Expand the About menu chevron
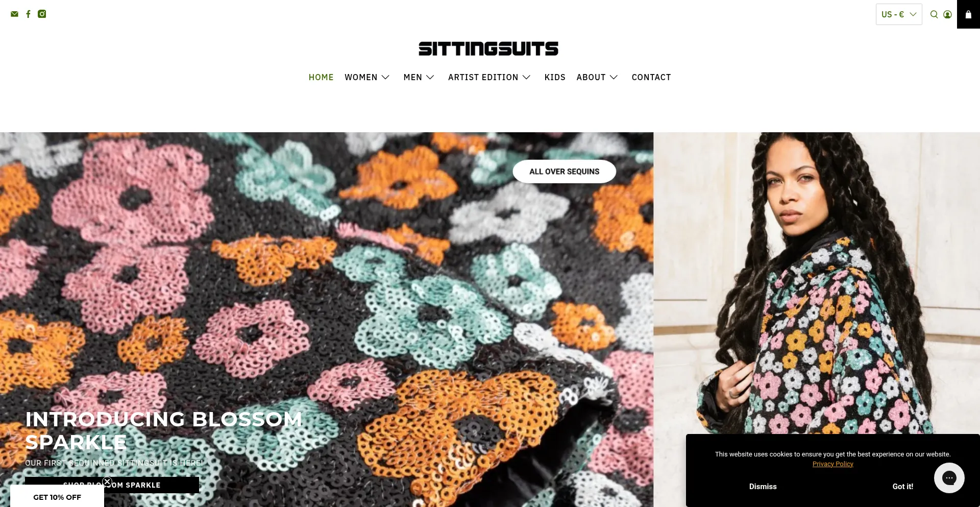 [614, 77]
